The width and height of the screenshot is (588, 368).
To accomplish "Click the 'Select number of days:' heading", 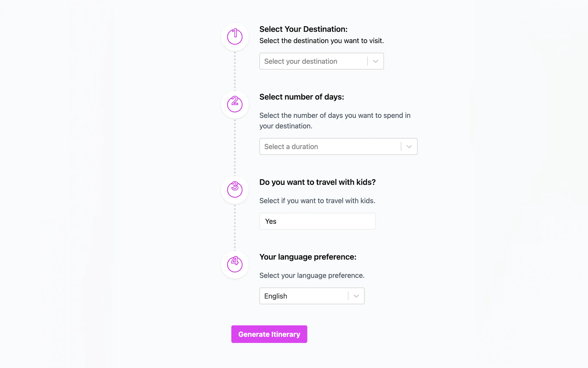I will [301, 97].
